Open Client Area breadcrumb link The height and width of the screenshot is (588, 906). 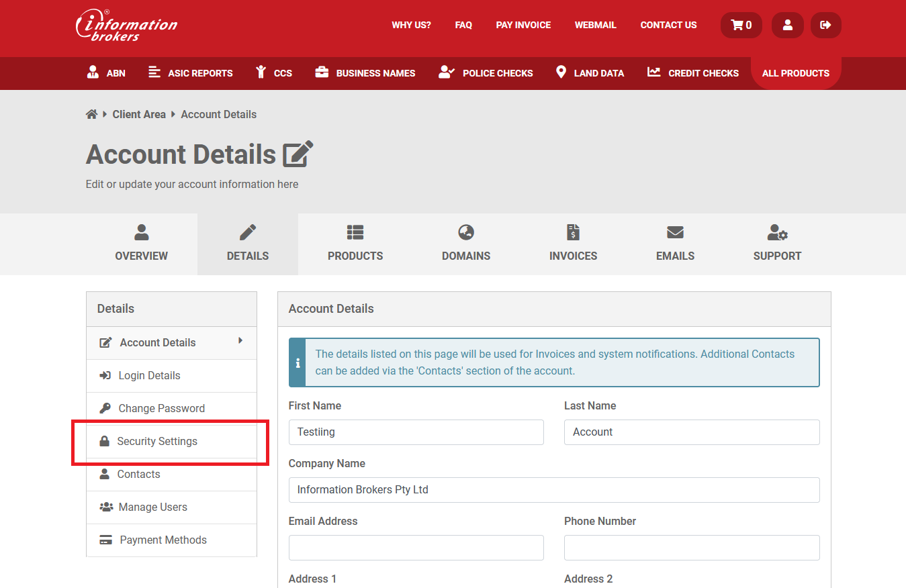click(139, 114)
